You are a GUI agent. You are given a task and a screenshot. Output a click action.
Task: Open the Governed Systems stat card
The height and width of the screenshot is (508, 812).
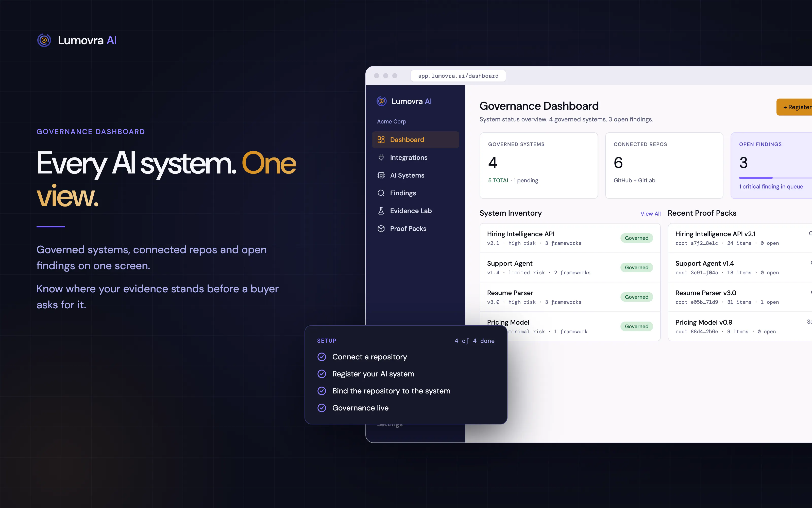[x=538, y=166]
